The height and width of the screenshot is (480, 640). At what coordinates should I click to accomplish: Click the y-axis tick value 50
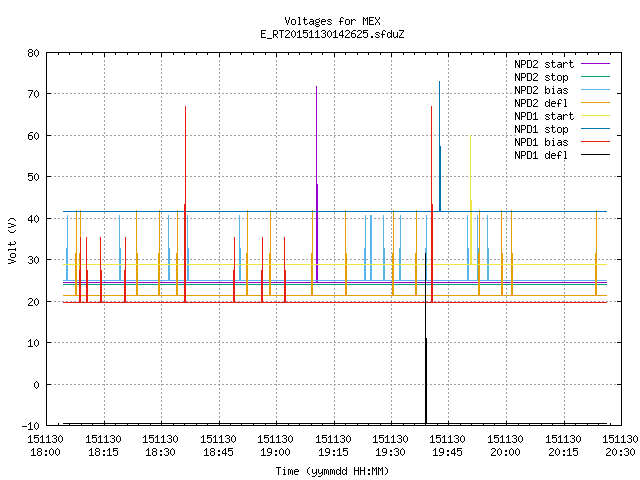point(33,177)
